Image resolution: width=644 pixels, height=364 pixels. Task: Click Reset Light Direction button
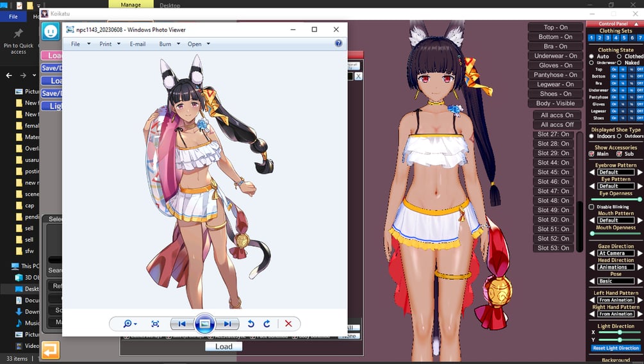point(616,348)
